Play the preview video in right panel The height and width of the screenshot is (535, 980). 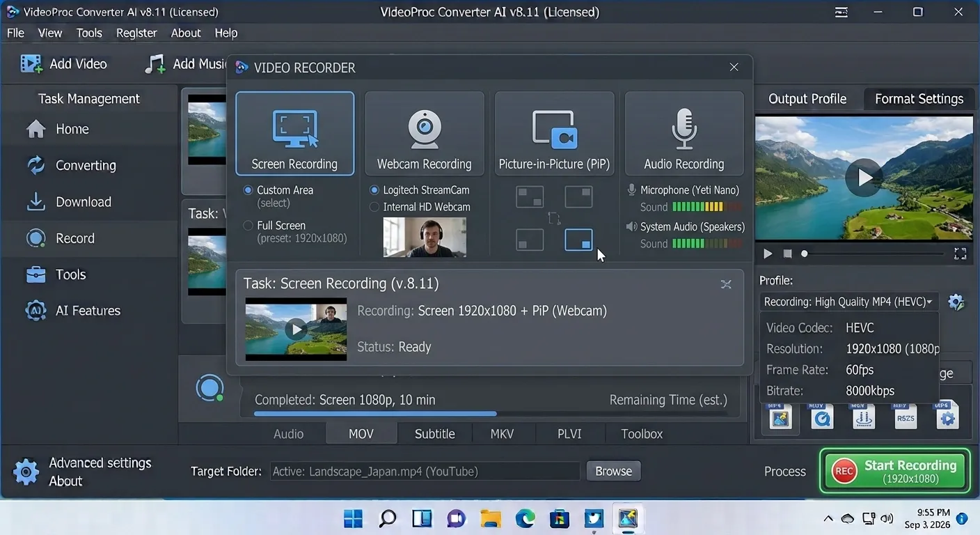864,178
